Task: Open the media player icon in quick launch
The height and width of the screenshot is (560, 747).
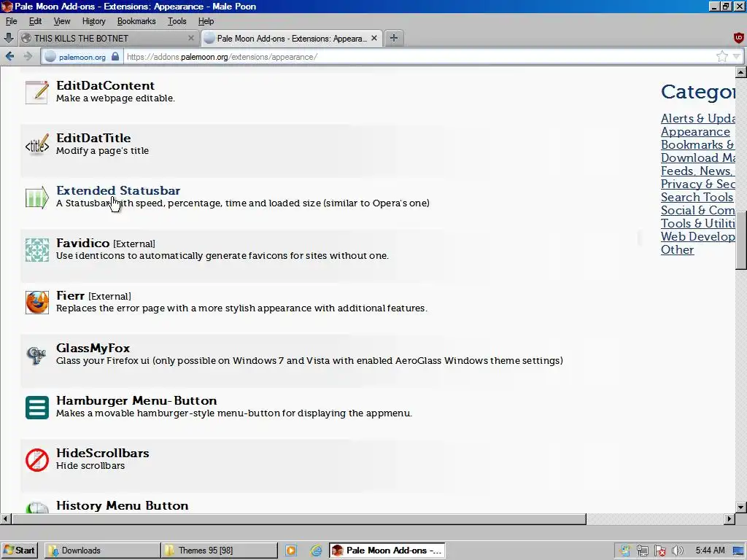Action: (290, 551)
